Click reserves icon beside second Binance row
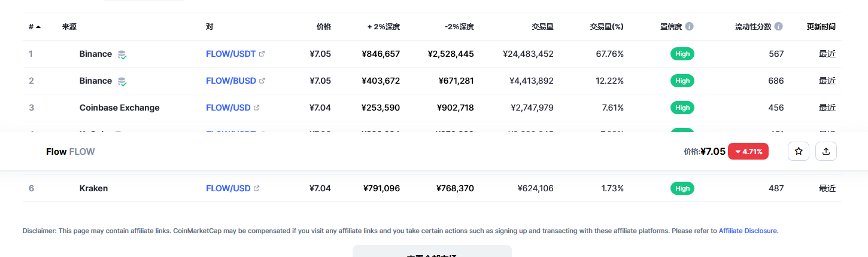This screenshot has width=868, height=257. [122, 81]
